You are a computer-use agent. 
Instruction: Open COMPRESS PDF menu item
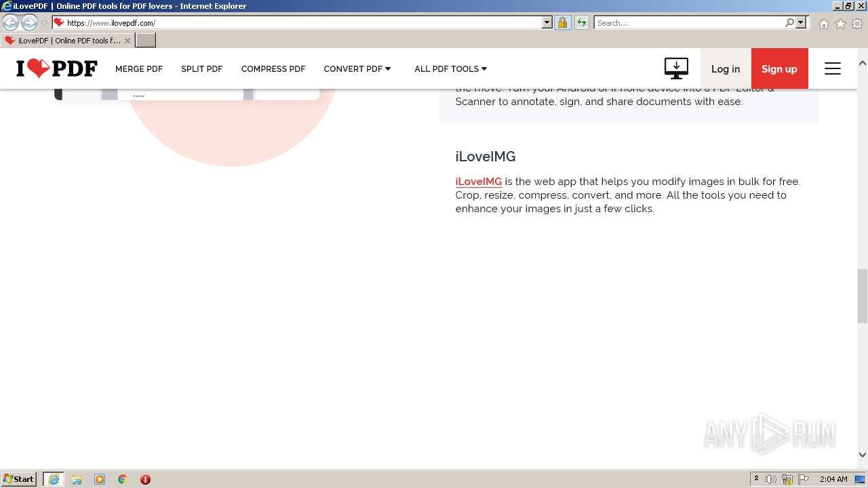pyautogui.click(x=273, y=69)
